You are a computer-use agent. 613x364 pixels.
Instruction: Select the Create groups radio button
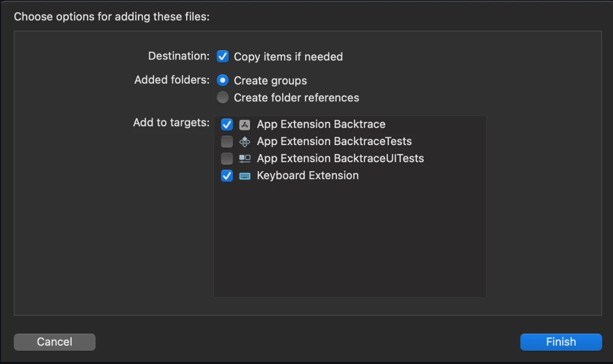point(222,80)
